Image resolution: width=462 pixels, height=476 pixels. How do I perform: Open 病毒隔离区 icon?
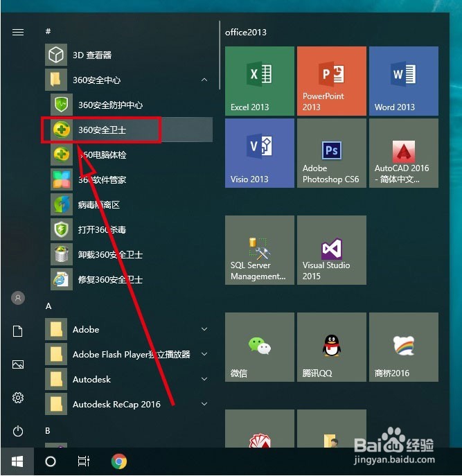coord(62,204)
